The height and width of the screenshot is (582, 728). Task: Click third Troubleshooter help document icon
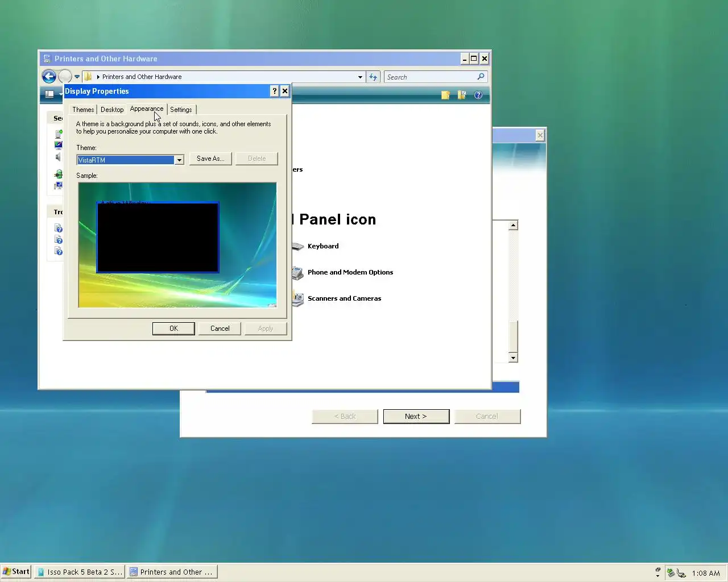[x=59, y=251]
